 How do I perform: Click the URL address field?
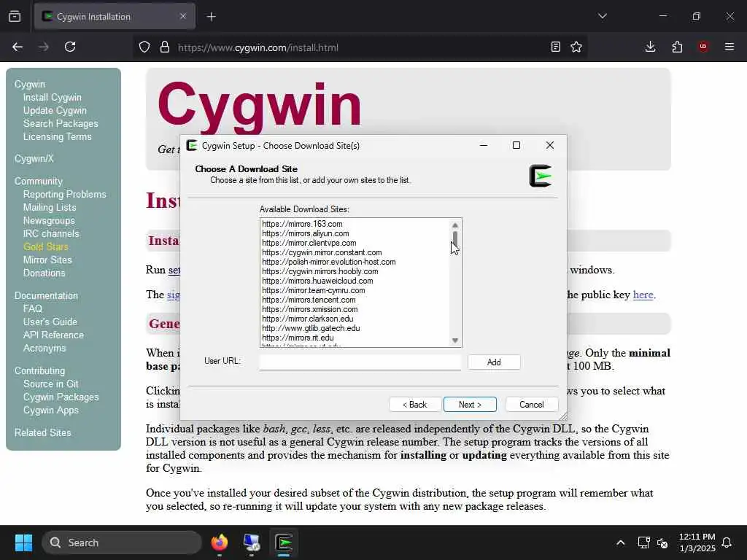360,47
